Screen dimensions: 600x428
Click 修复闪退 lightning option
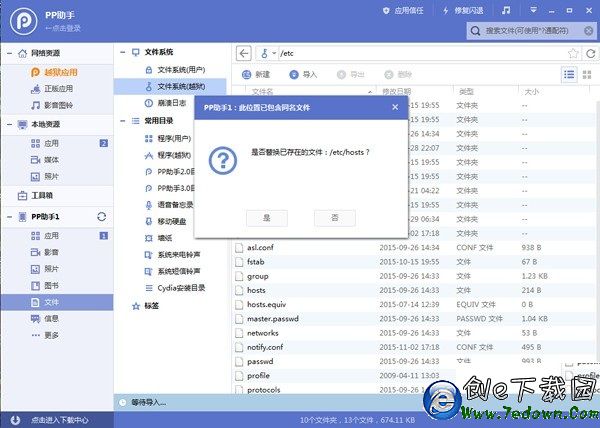pos(463,11)
